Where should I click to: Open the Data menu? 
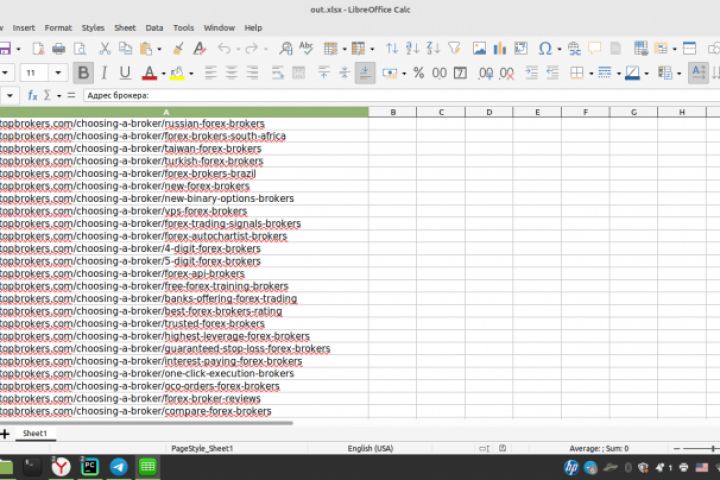pos(154,28)
